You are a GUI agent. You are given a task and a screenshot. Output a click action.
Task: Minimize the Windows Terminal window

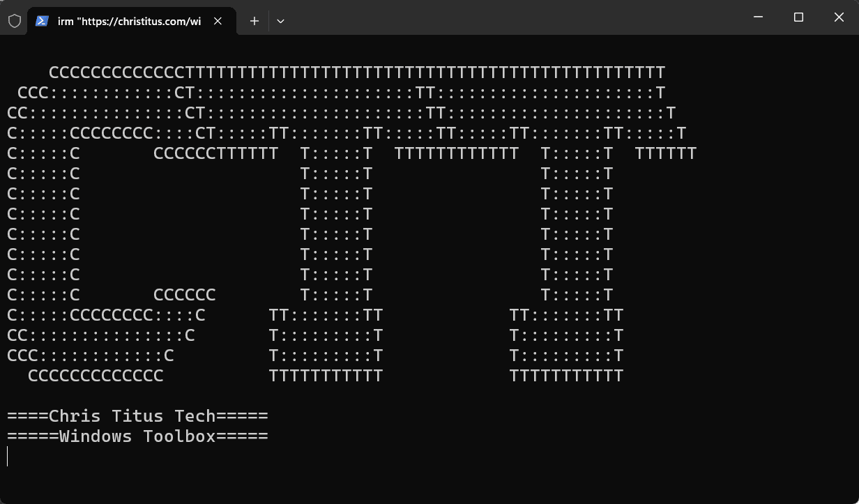(x=759, y=17)
